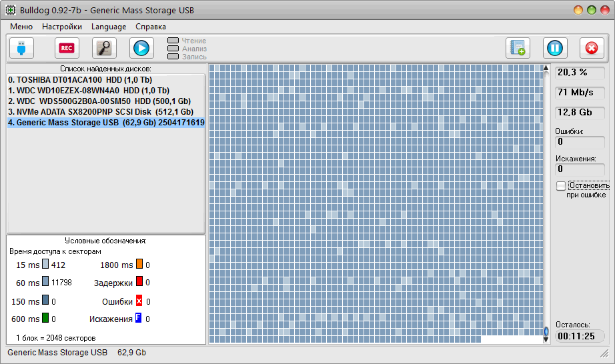This screenshot has width=615, height=364.
Task: Click the 71 Mb/s speed field
Action: coord(579,93)
